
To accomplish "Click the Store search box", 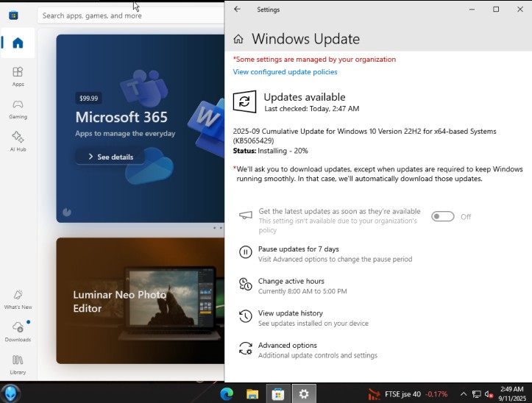I will click(x=131, y=15).
